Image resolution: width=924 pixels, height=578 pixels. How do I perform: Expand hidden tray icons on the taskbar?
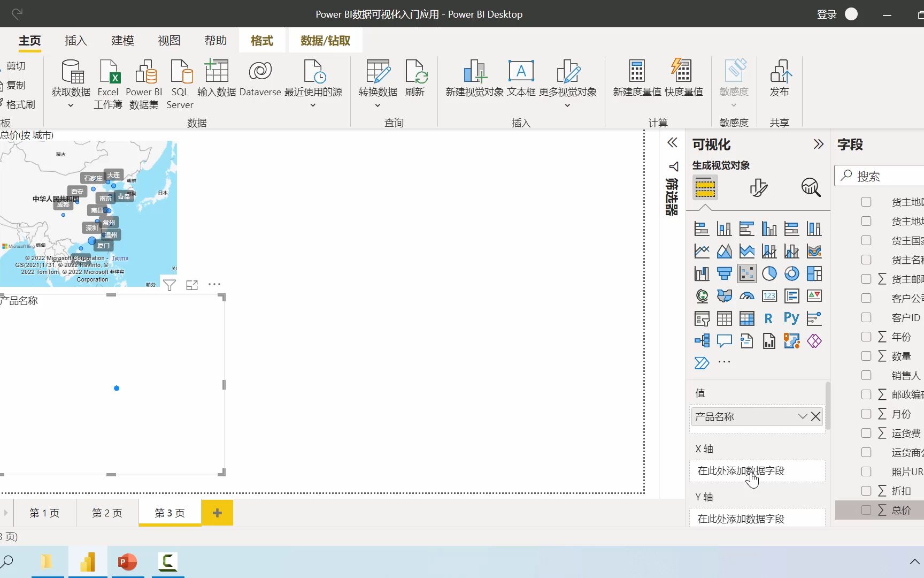914,561
